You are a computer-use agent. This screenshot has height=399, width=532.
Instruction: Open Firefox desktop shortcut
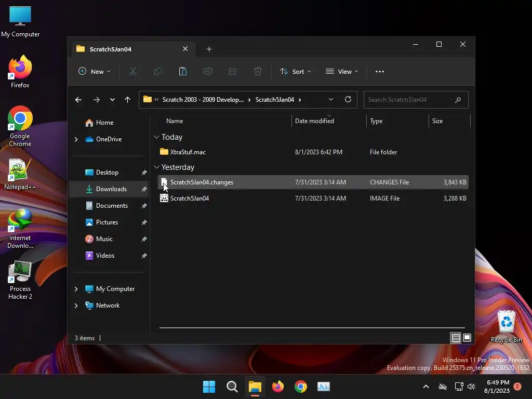[x=20, y=72]
